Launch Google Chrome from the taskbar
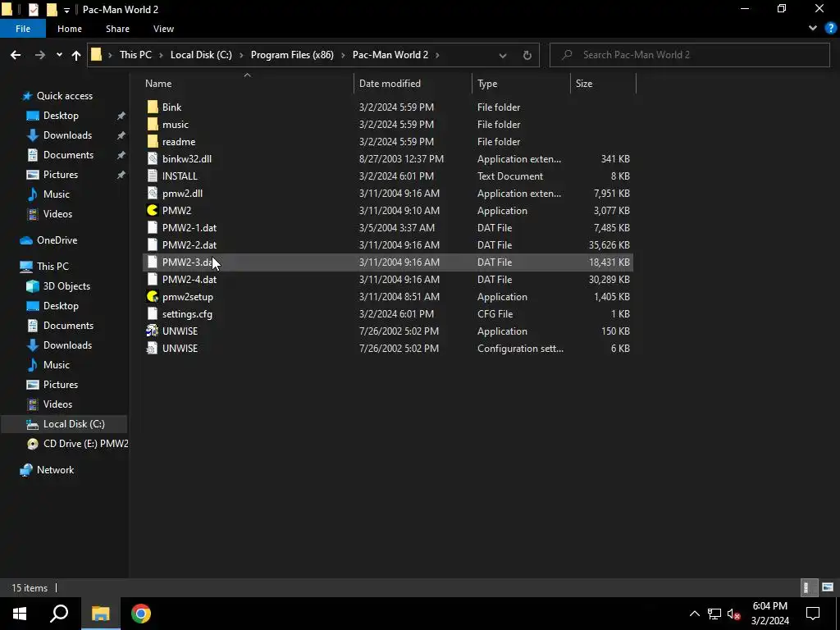This screenshot has height=630, width=840. 141,614
